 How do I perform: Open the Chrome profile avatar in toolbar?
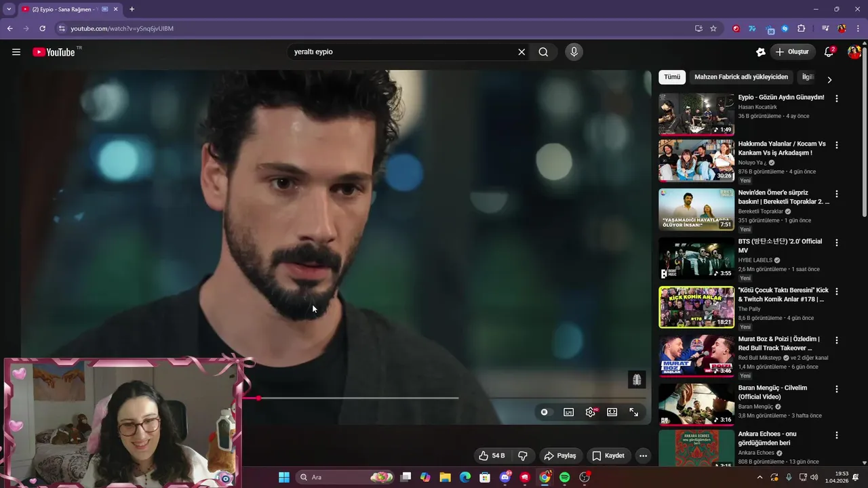842,28
